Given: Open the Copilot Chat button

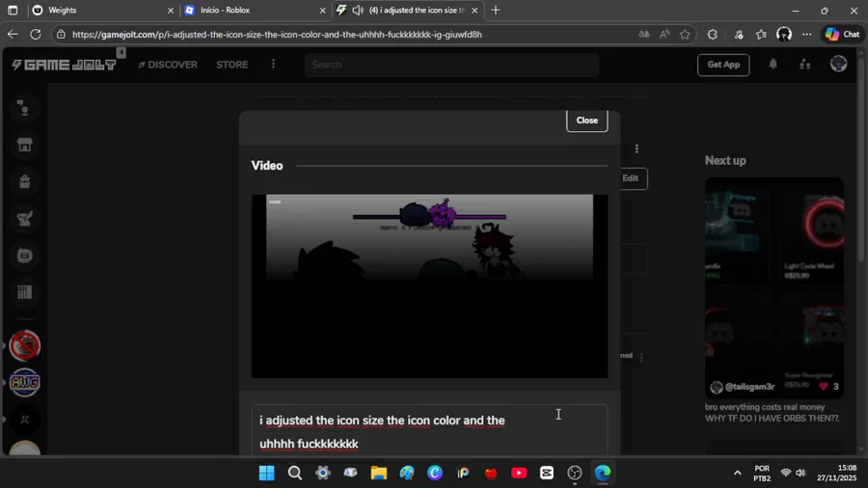Looking at the screenshot, I should (843, 35).
